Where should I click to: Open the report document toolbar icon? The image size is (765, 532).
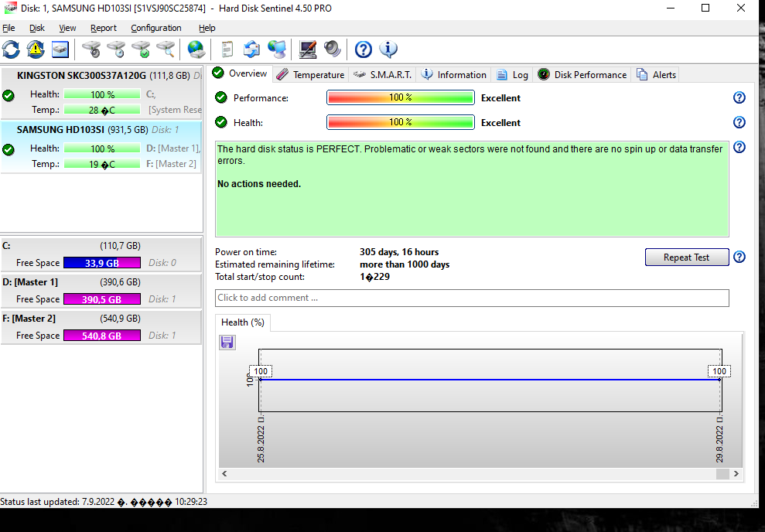[x=227, y=49]
